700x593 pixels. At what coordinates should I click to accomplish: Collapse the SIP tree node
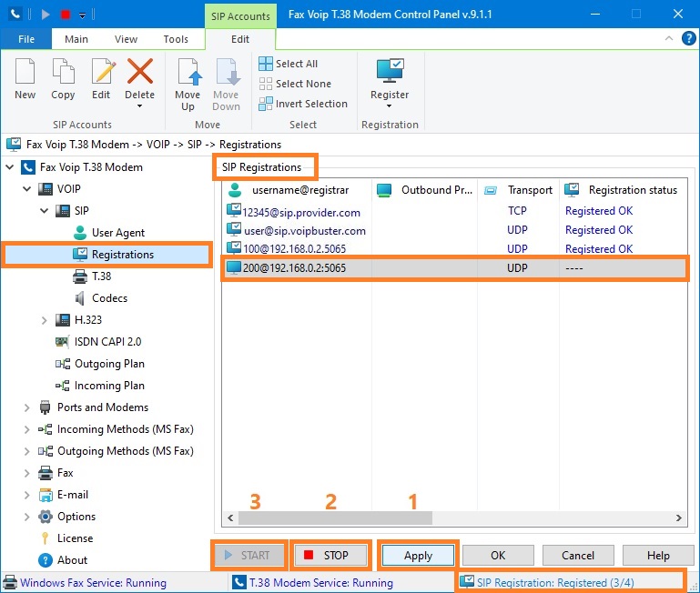click(45, 211)
